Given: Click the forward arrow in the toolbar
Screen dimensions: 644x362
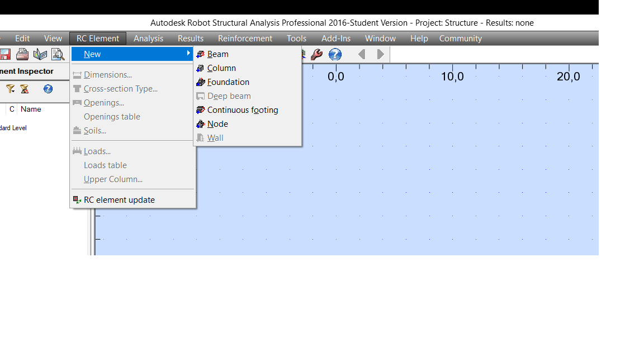Looking at the screenshot, I should (x=380, y=54).
